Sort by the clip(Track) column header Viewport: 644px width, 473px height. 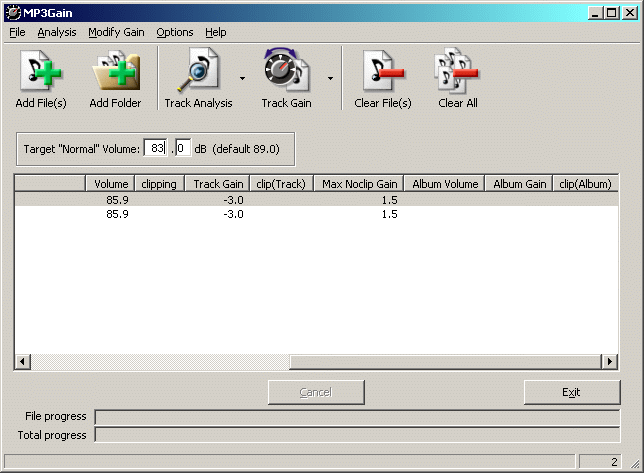coord(282,184)
